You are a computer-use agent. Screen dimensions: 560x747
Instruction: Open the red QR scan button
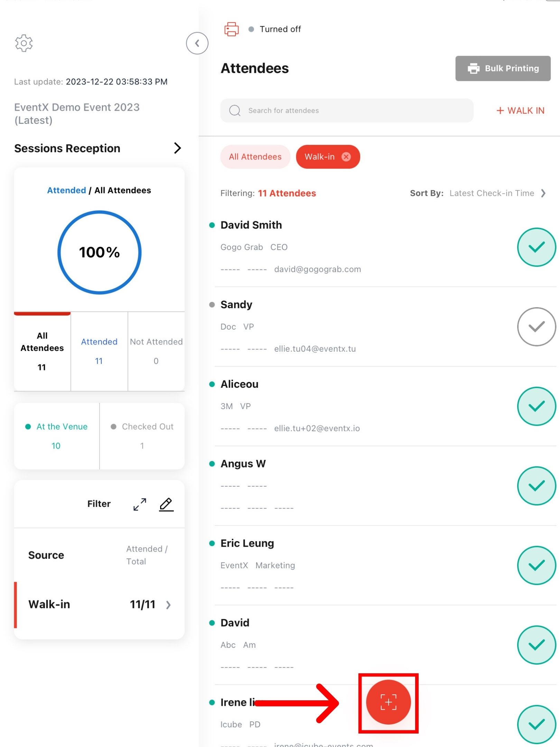[388, 702]
